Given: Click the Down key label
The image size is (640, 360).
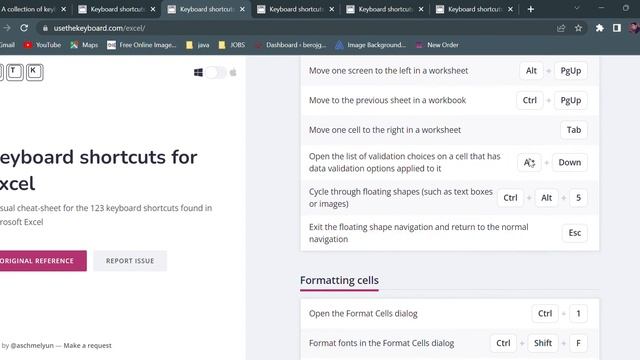Looking at the screenshot, I should pos(569,162).
